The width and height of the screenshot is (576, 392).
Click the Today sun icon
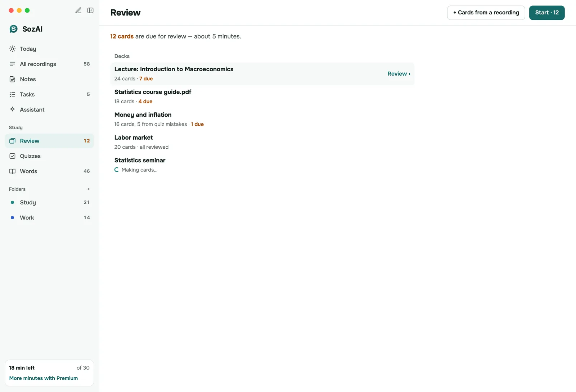(x=12, y=49)
